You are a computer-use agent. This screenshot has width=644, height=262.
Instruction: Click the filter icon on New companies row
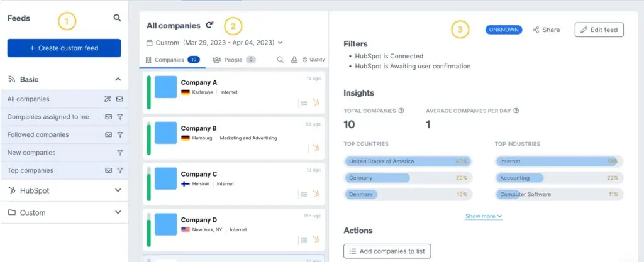(120, 153)
